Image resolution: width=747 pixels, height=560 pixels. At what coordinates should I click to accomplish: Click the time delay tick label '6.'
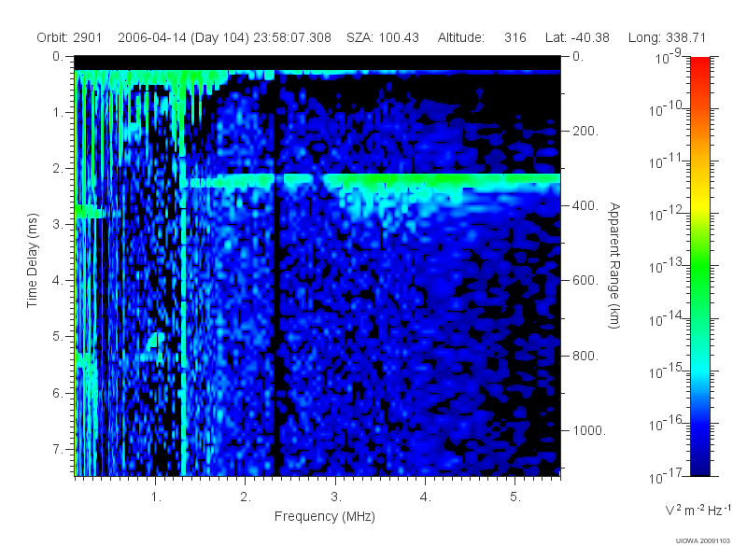click(57, 393)
